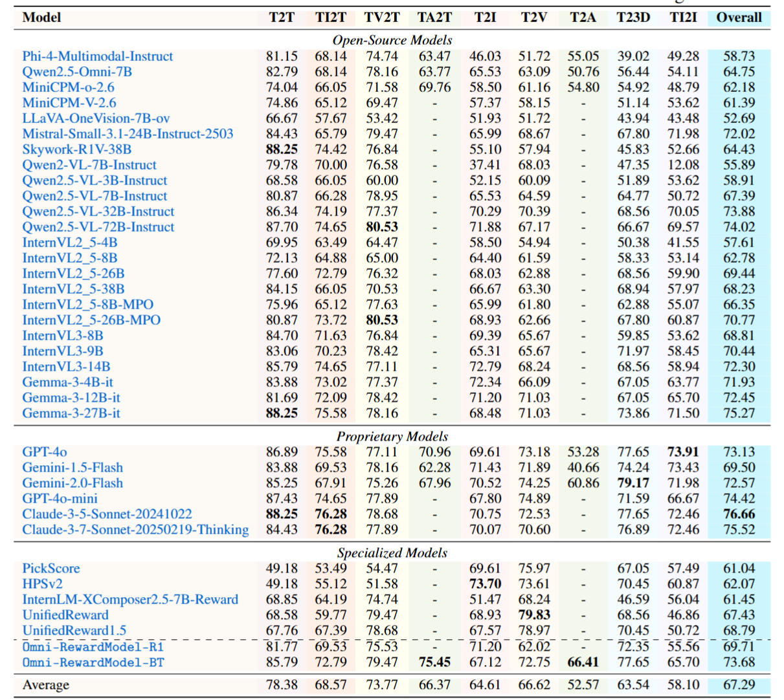Image resolution: width=784 pixels, height=700 pixels.
Task: Click the 67.29 average Overall value
Action: pos(739,684)
